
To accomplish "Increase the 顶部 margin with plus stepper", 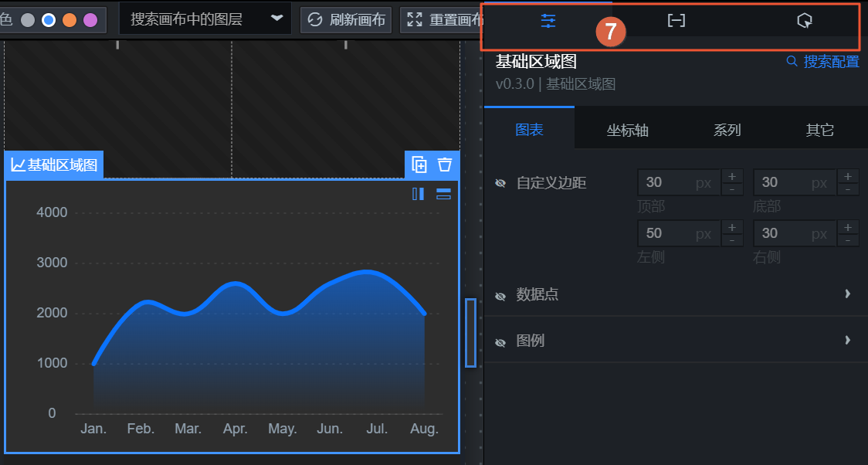I will click(732, 177).
